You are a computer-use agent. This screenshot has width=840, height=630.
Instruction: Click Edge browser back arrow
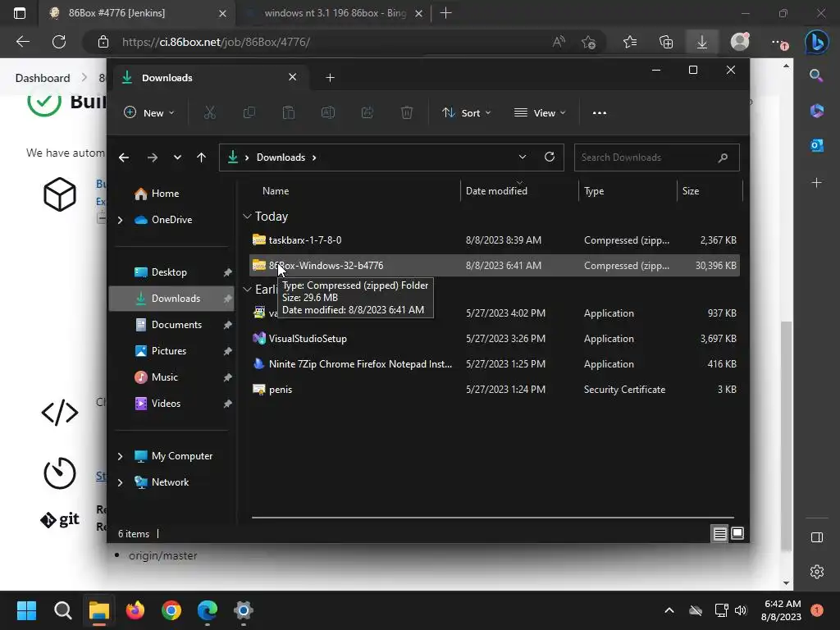tap(22, 42)
